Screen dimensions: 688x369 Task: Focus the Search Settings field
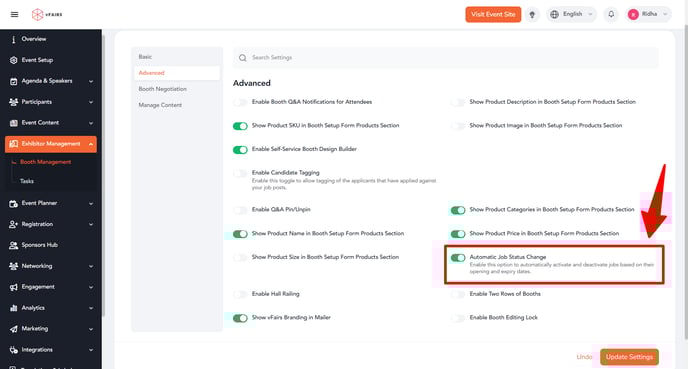(445, 58)
